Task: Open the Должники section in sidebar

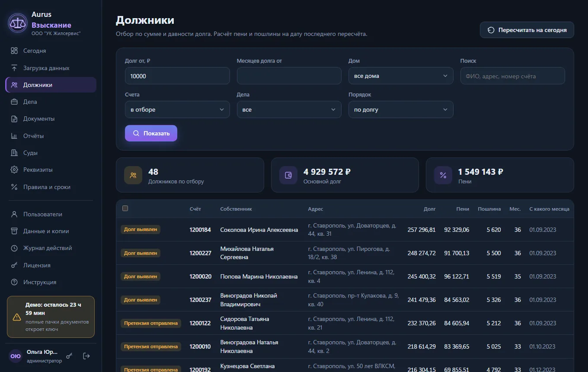Action: pyautogui.click(x=51, y=85)
